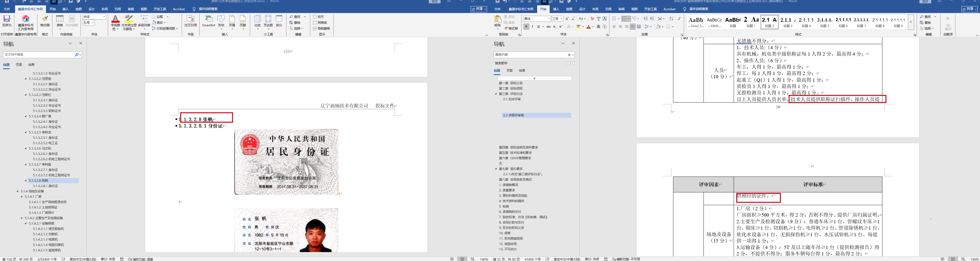
Task: Select 第四章 招标说明及资料要求 heading
Action: click(x=518, y=147)
